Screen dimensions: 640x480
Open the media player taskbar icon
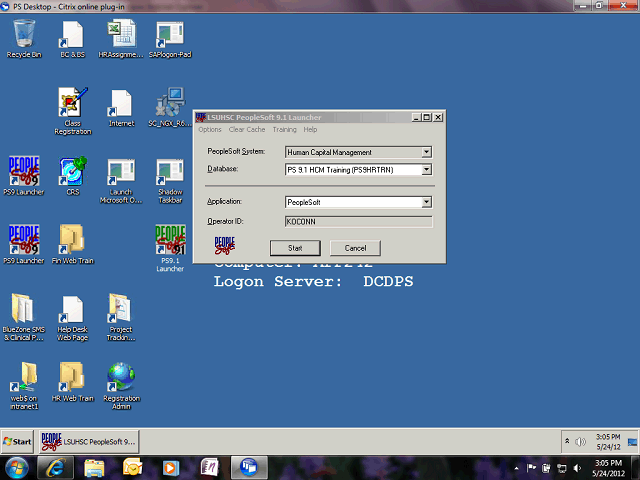(171, 468)
